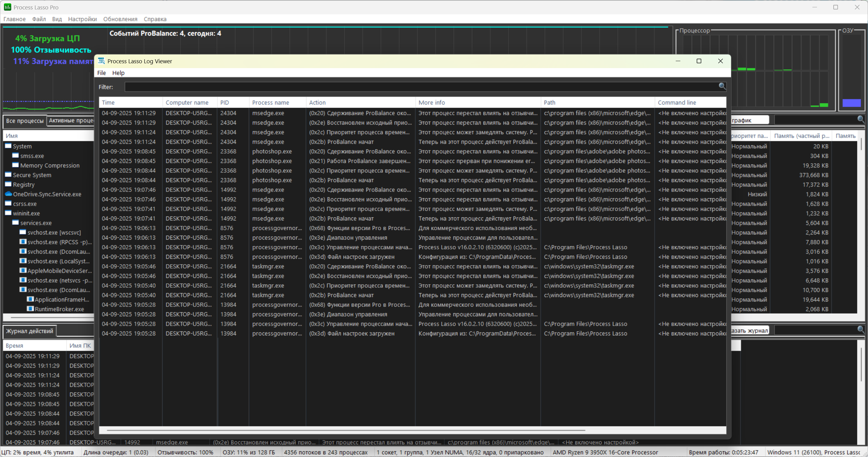Sort log by Process name column
Image resolution: width=868 pixels, height=457 pixels.
(270, 102)
